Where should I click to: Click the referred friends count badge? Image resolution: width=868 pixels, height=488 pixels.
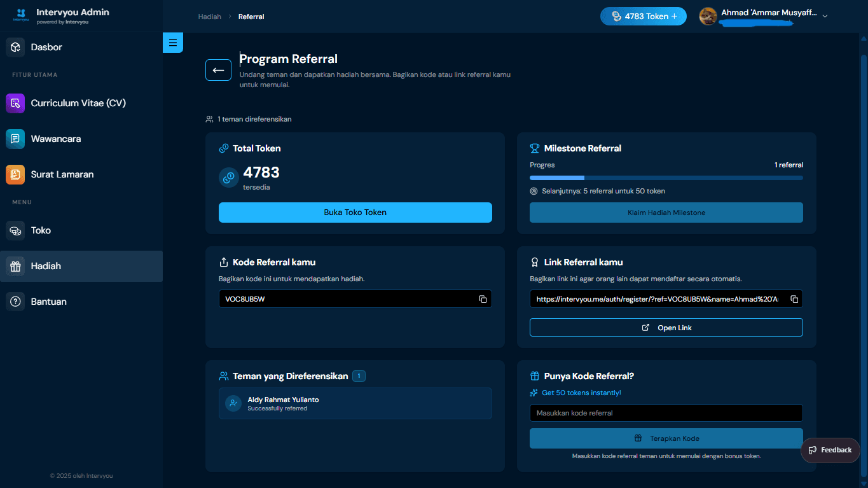[359, 376]
